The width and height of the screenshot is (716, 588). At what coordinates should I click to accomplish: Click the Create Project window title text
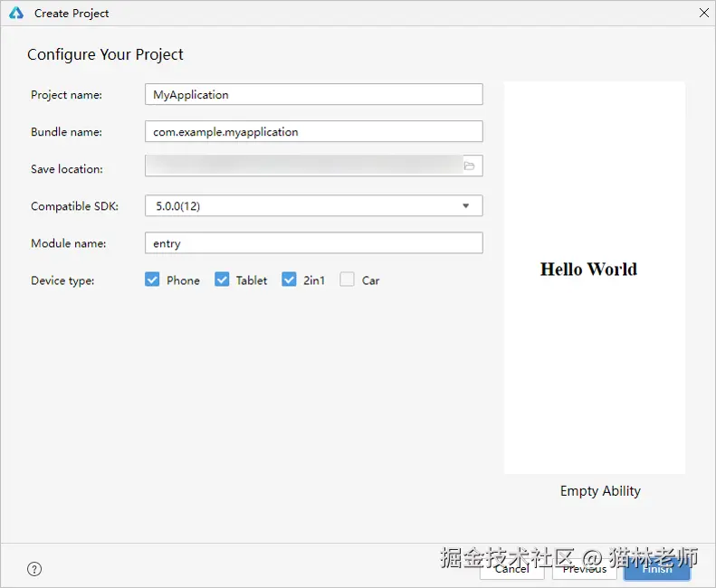click(x=72, y=14)
